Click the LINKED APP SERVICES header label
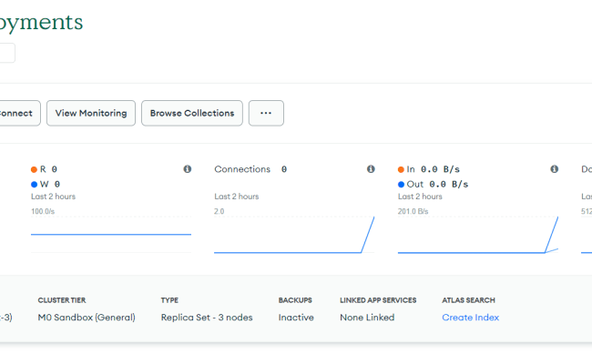The image size is (592, 364). click(378, 300)
